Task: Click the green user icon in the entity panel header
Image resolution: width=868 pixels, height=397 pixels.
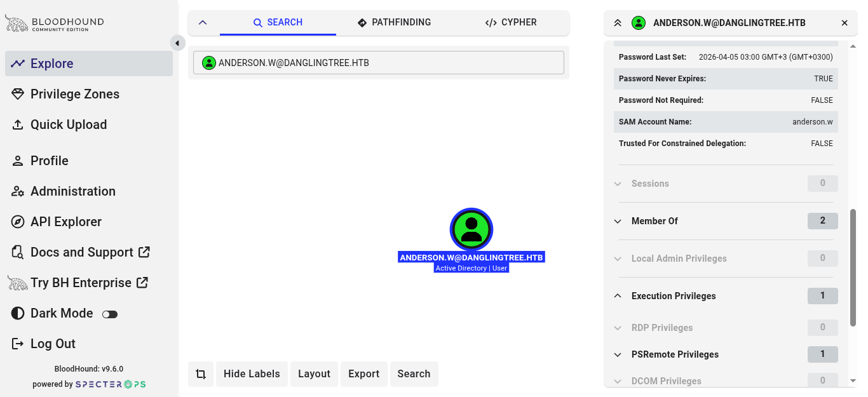Action: pos(639,23)
